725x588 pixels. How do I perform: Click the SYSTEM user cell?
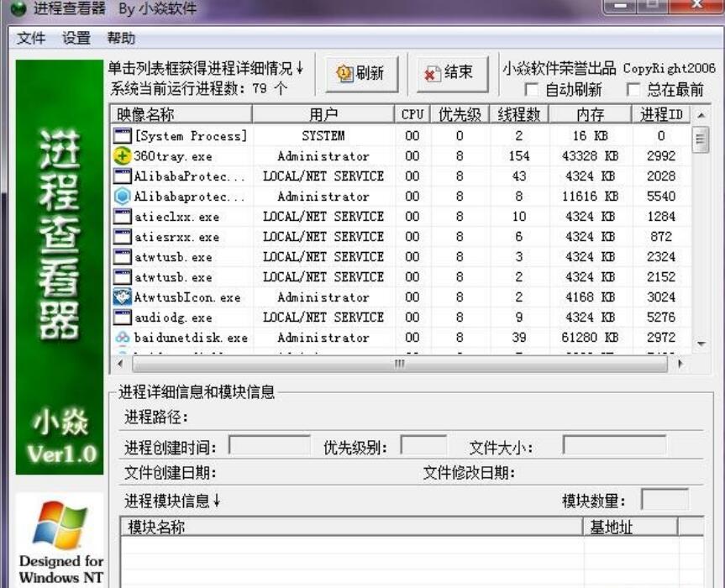(x=323, y=136)
